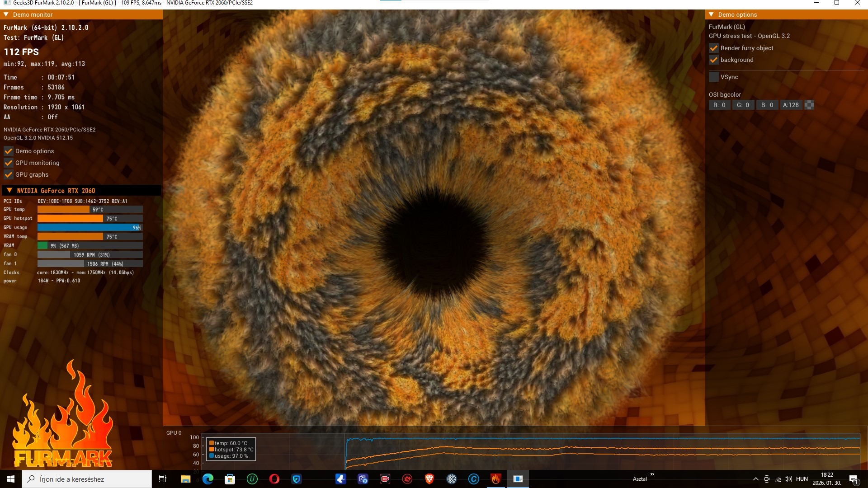Disable Render furry object checkbox

(x=714, y=48)
